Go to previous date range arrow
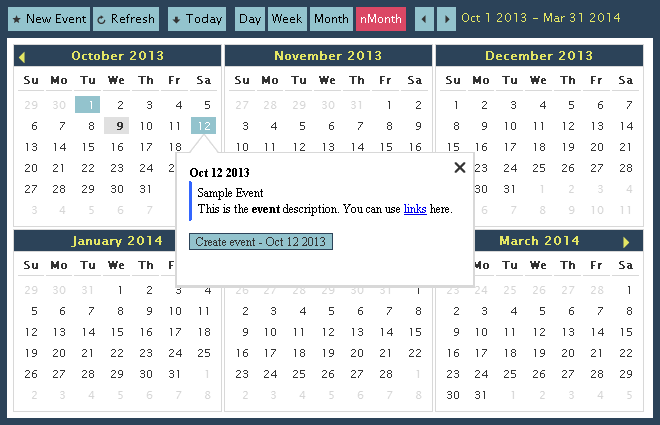This screenshot has width=660, height=425. [424, 19]
